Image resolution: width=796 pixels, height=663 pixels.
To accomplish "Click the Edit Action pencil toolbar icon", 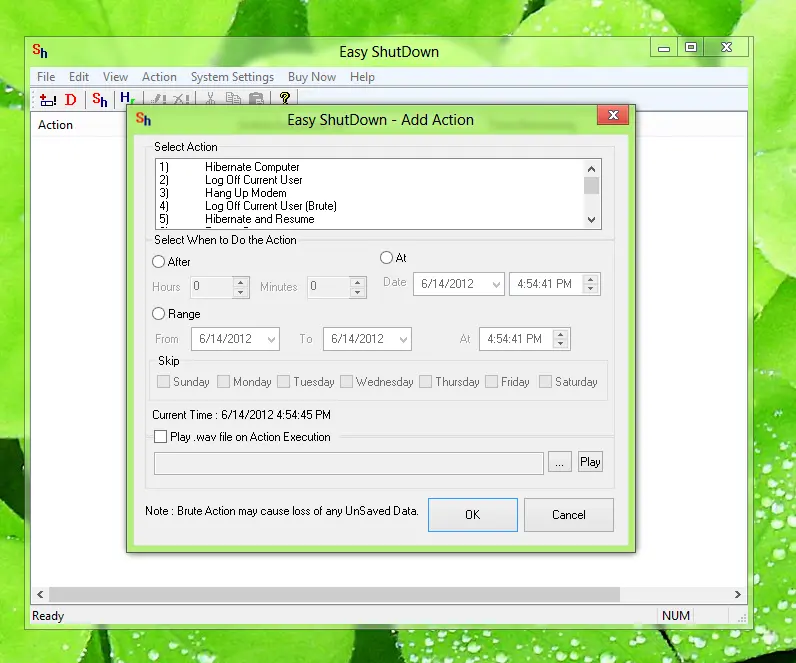I will click(x=158, y=99).
